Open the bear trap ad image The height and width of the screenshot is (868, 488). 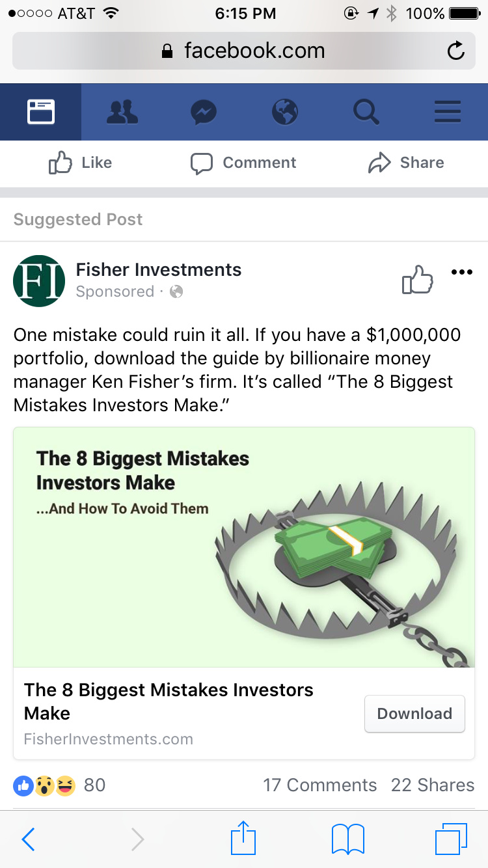click(244, 547)
